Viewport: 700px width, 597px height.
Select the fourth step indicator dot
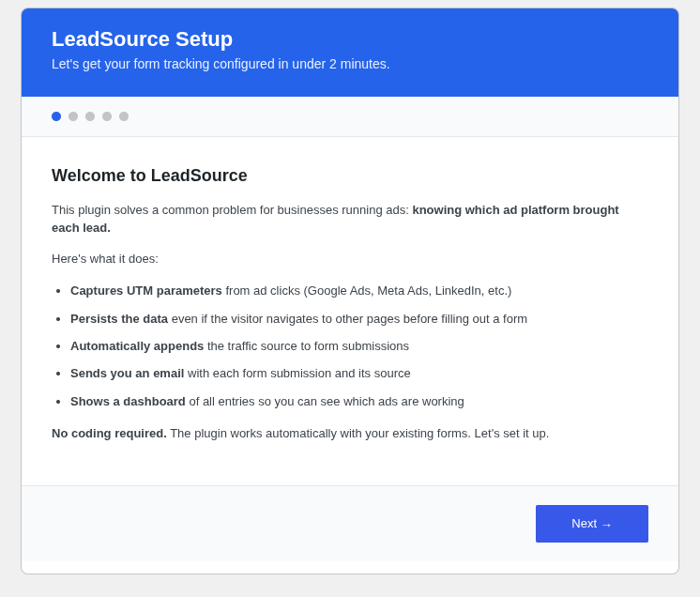pos(107,116)
